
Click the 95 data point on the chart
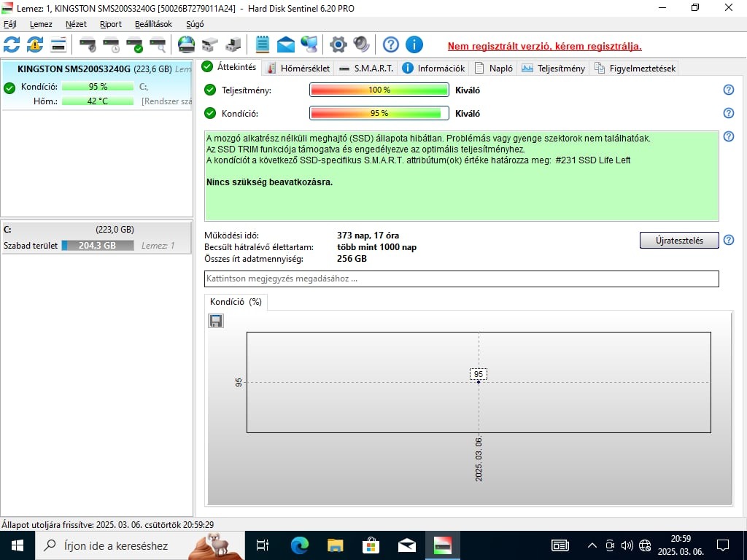click(x=479, y=381)
